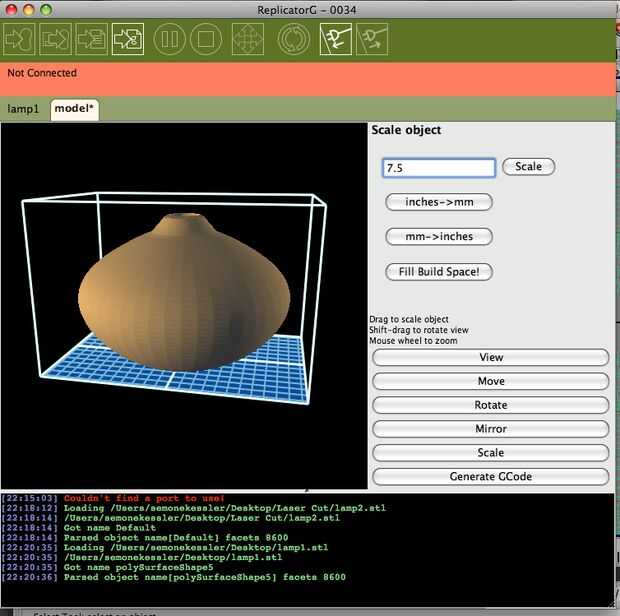This screenshot has height=616, width=620.
Task: Switch to the lamp1 tab
Action: pyautogui.click(x=23, y=109)
